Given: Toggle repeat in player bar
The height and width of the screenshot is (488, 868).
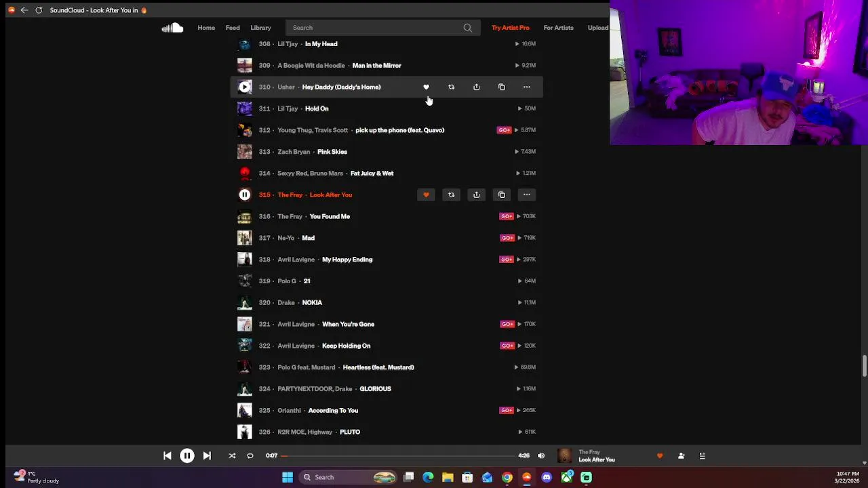Looking at the screenshot, I should 250,456.
